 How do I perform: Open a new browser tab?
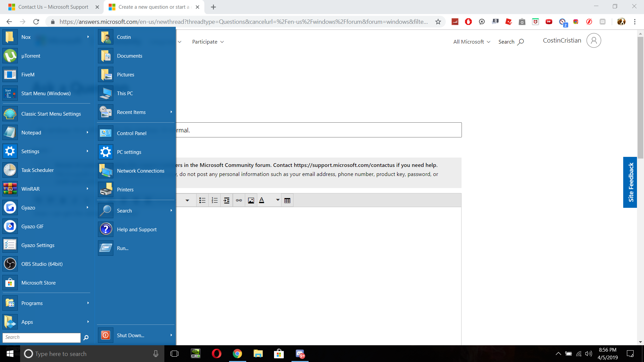[213, 7]
